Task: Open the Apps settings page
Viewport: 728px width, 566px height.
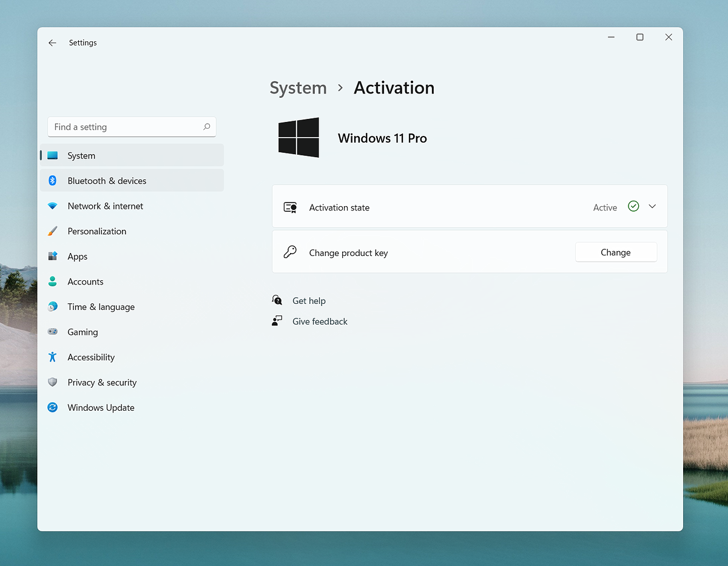Action: [x=132, y=257]
